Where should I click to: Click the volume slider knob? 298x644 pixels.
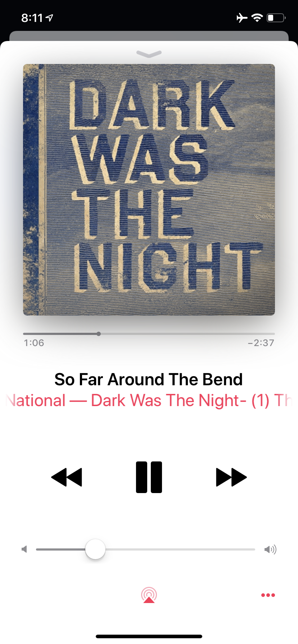pos(95,549)
